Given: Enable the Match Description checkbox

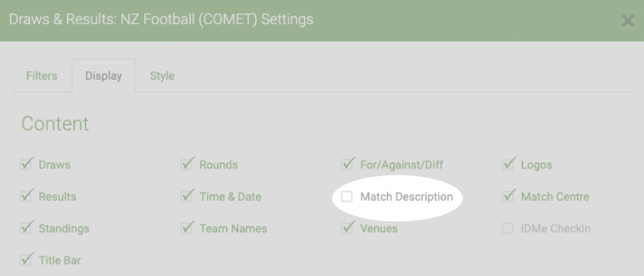Looking at the screenshot, I should point(347,196).
